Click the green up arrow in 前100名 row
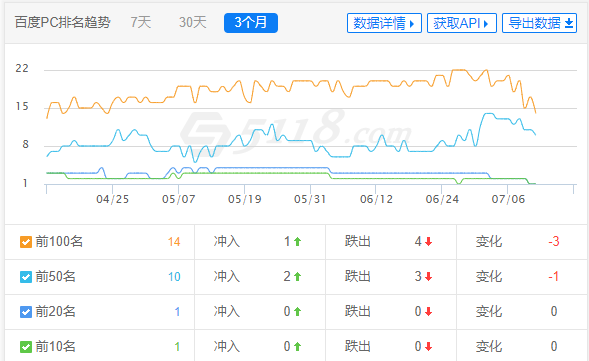Screen dimensions: 589x361 click(298, 242)
